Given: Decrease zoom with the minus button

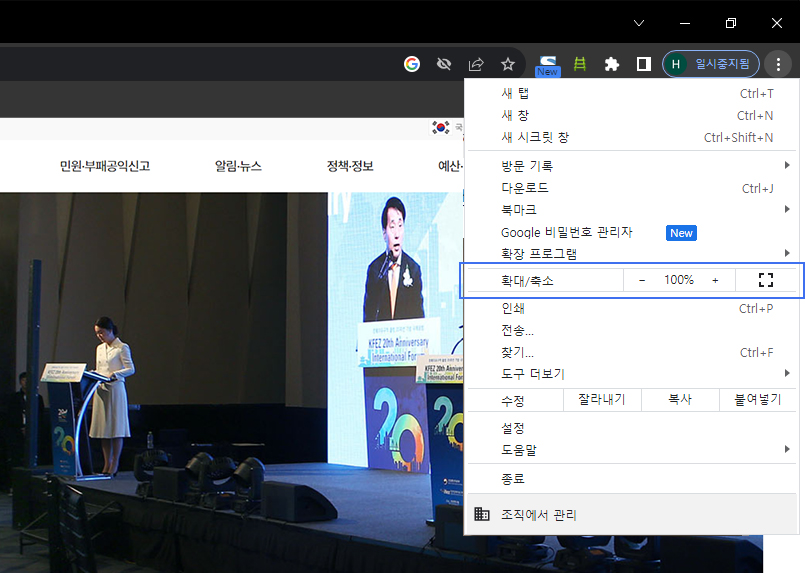Looking at the screenshot, I should [x=642, y=280].
